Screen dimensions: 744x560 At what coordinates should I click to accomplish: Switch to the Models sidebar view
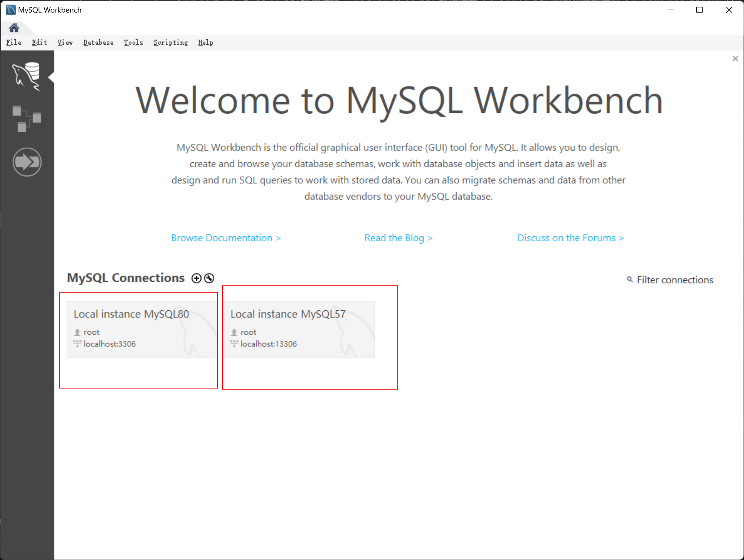point(27,118)
